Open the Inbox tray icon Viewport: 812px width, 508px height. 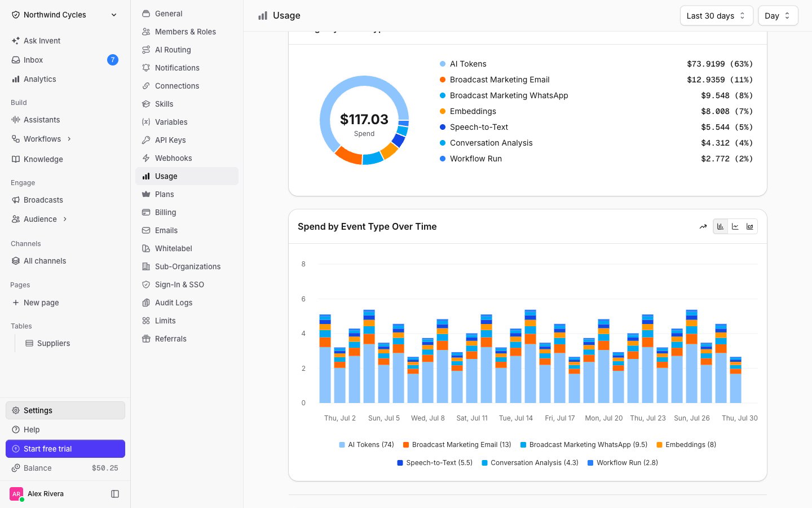[x=16, y=60]
